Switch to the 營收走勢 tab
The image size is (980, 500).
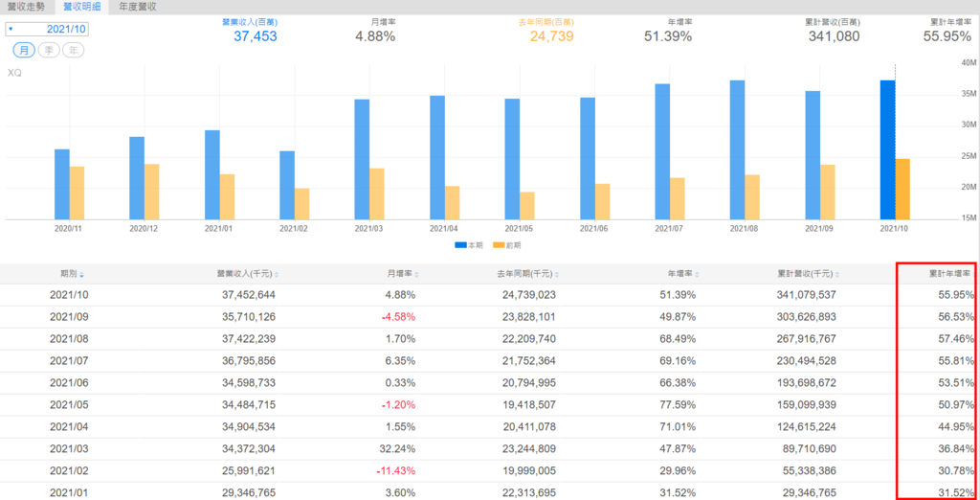coord(26,7)
